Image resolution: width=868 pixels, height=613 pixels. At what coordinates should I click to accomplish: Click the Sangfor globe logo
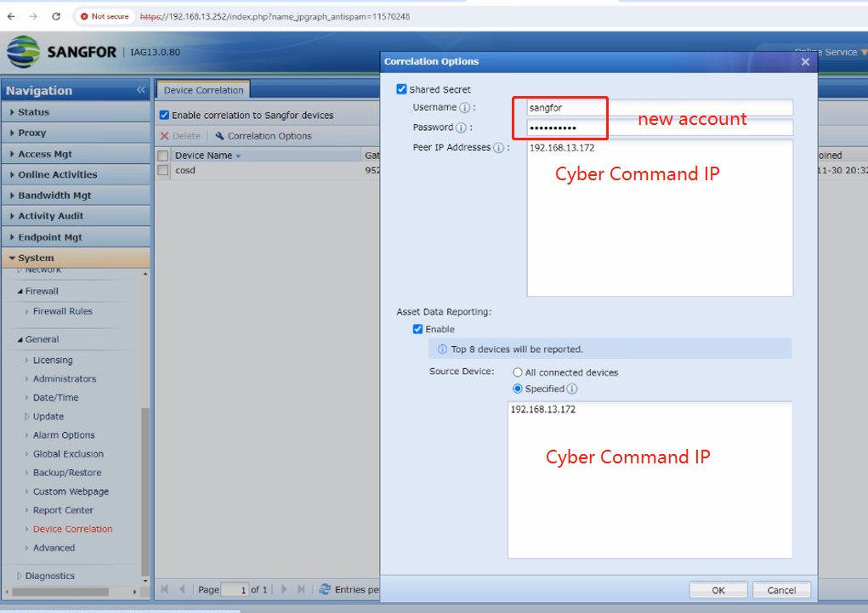[23, 52]
